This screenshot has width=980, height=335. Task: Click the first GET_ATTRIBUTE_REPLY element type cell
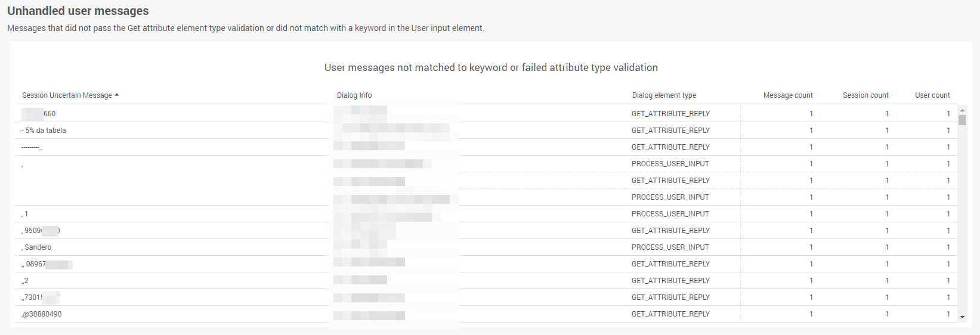click(670, 114)
